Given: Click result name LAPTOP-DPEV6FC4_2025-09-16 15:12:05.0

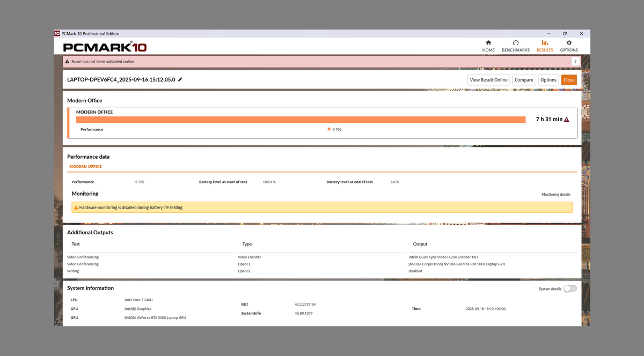Looking at the screenshot, I should [x=121, y=79].
